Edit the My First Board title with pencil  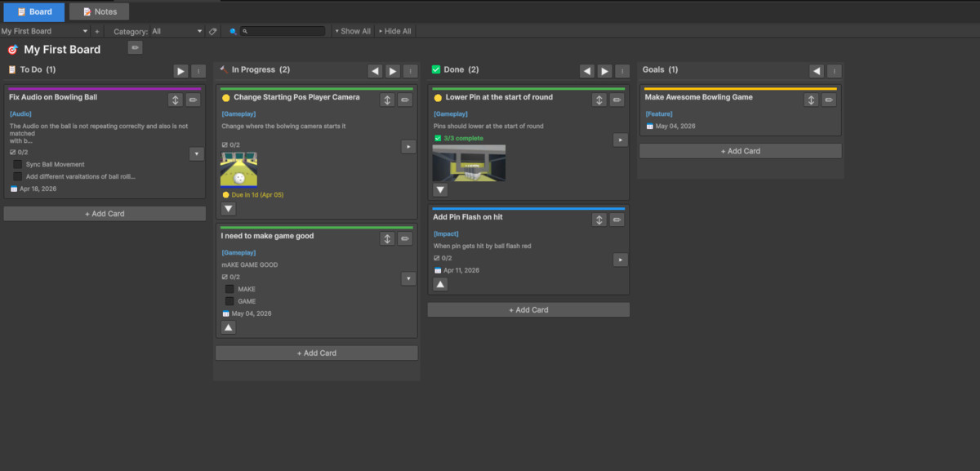tap(136, 48)
